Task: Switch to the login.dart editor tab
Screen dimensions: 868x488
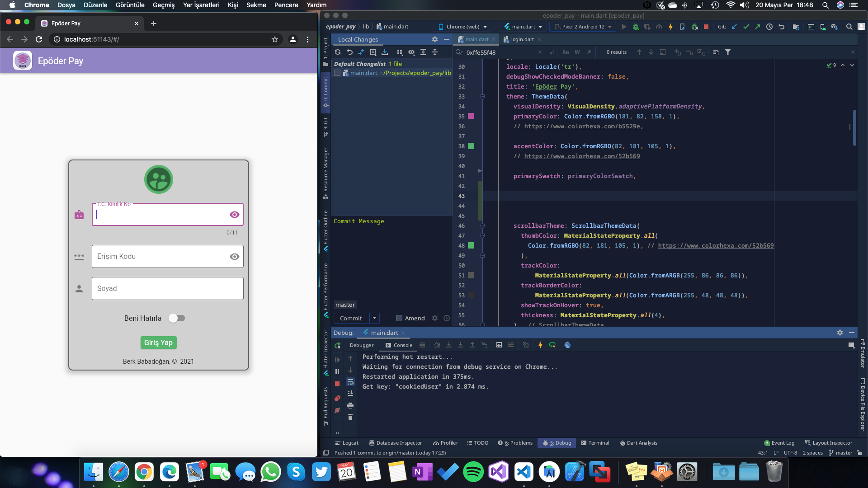Action: coord(522,39)
